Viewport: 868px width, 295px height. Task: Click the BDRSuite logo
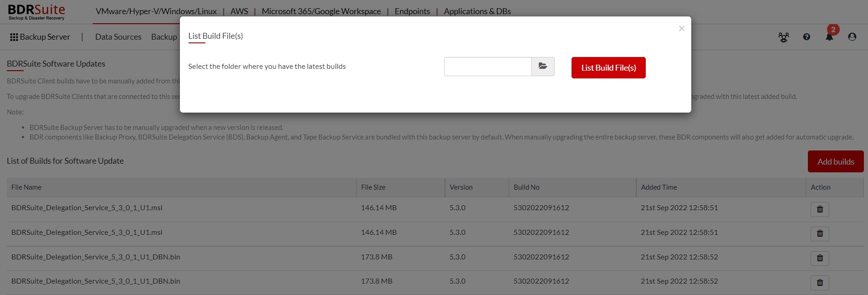point(36,12)
